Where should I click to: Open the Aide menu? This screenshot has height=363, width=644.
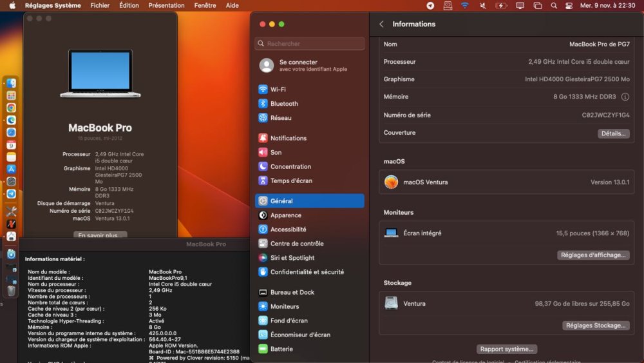[232, 5]
